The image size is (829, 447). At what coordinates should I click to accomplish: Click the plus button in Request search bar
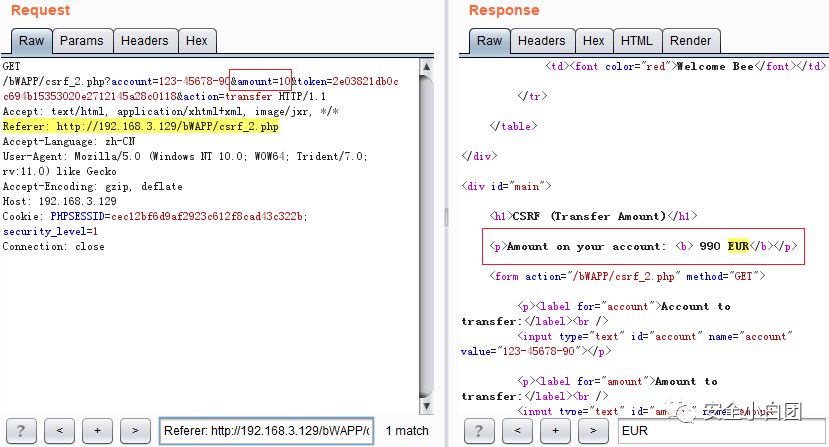[x=97, y=431]
